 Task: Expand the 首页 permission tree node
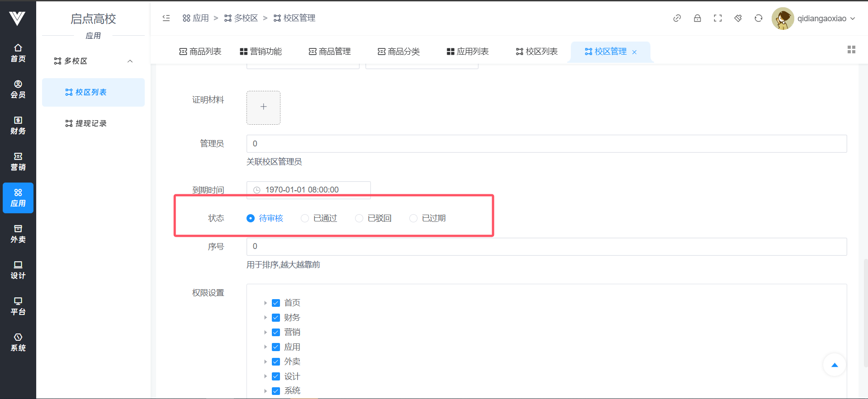tap(266, 303)
